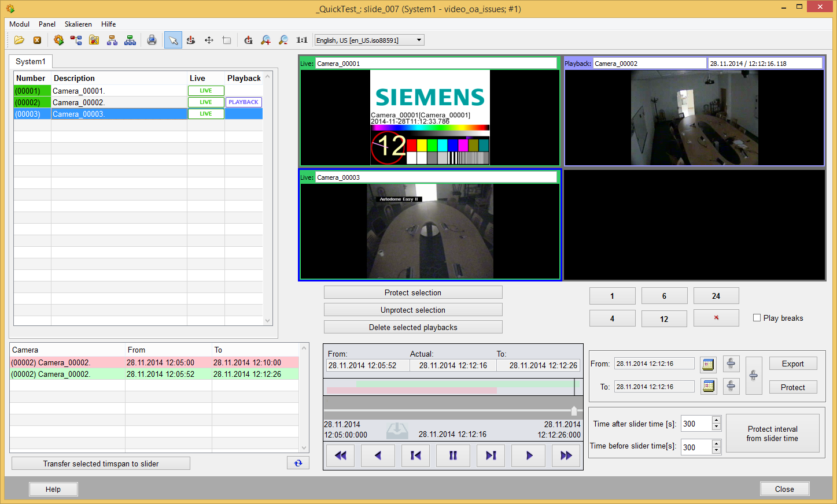Image resolution: width=837 pixels, height=504 pixels.
Task: Click the pause playback button
Action: (x=453, y=455)
